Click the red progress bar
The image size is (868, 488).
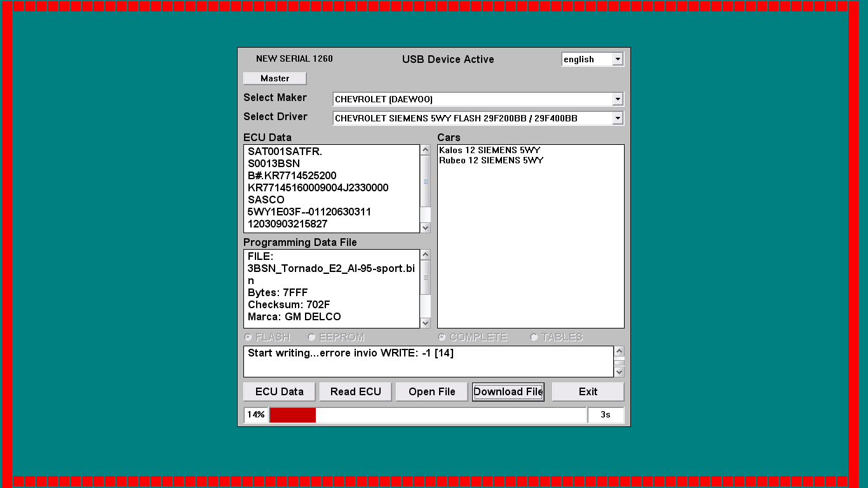tap(293, 415)
